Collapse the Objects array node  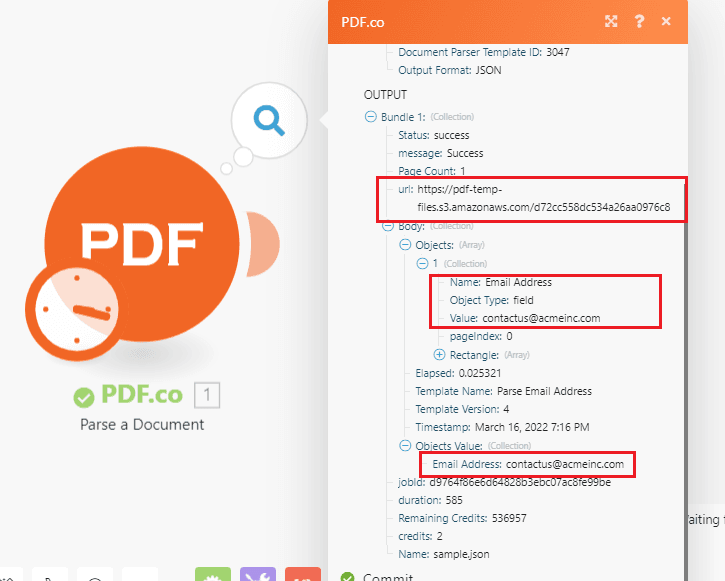(405, 245)
